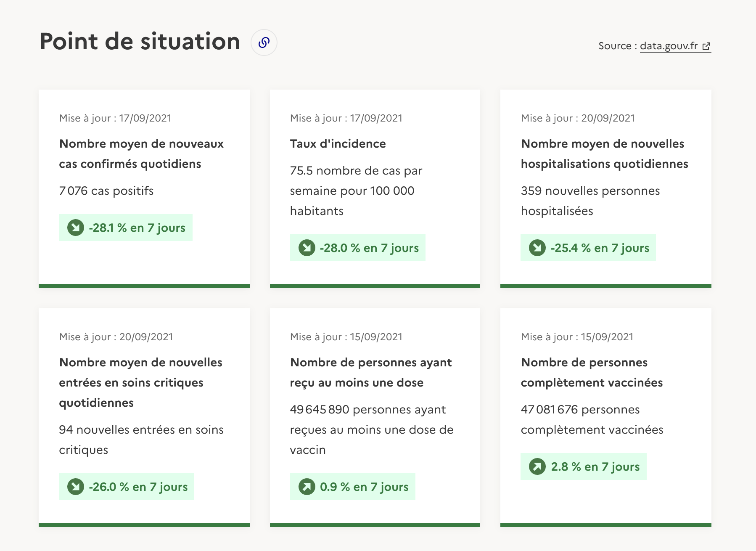Image resolution: width=756 pixels, height=551 pixels.
Task: Click the '94 nouvelles entrées en soins critiques' value
Action: click(x=141, y=440)
